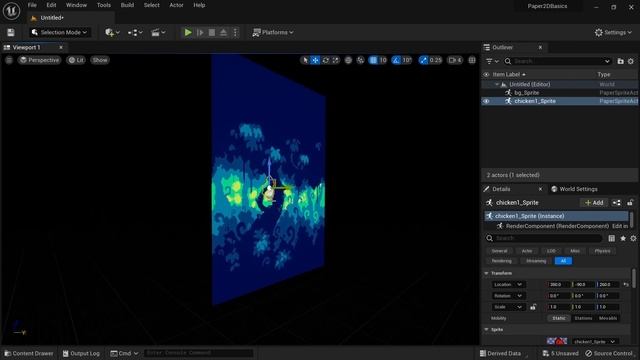The image size is (640, 360).
Task: Activate the Rotate gizmo tool
Action: click(x=325, y=60)
